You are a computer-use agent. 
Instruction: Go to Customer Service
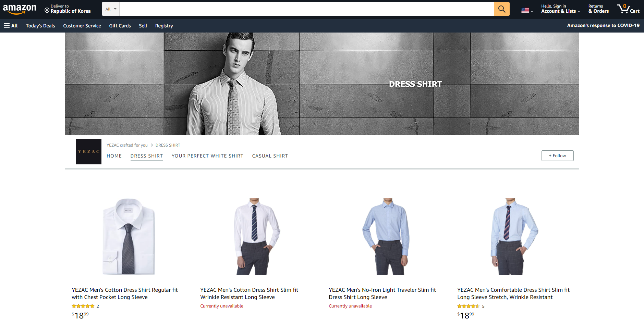82,26
